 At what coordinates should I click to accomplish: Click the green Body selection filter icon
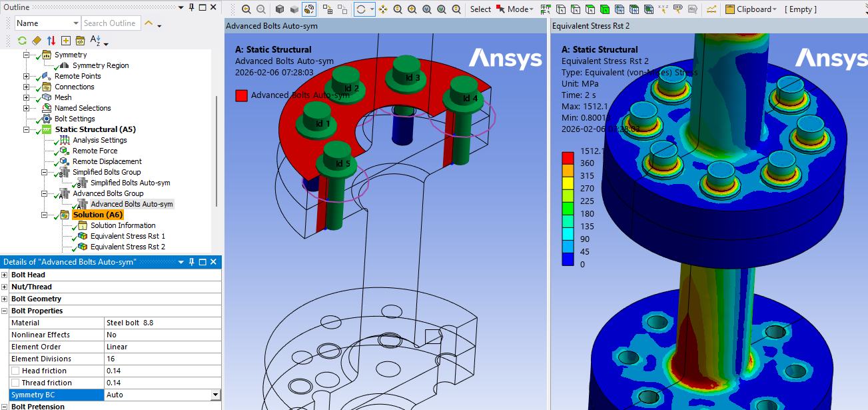coord(604,9)
